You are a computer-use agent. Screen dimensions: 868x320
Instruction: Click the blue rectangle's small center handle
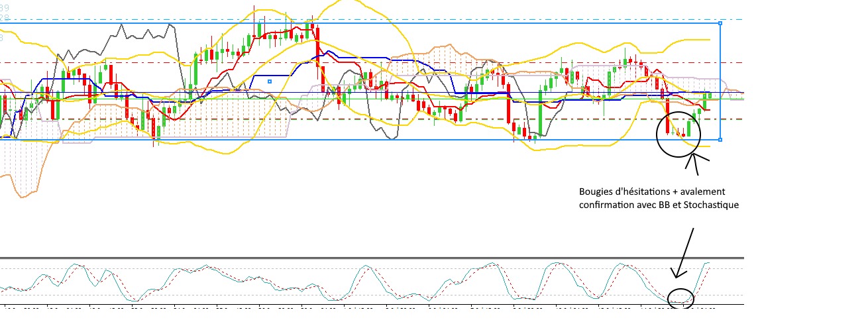pos(270,81)
